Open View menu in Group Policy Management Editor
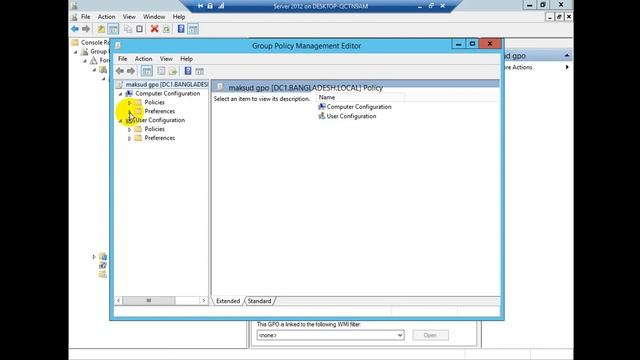640x360 pixels. tap(166, 59)
